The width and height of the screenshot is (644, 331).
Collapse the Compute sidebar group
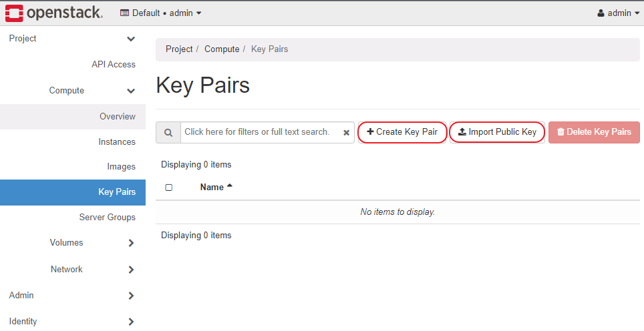pos(131,91)
